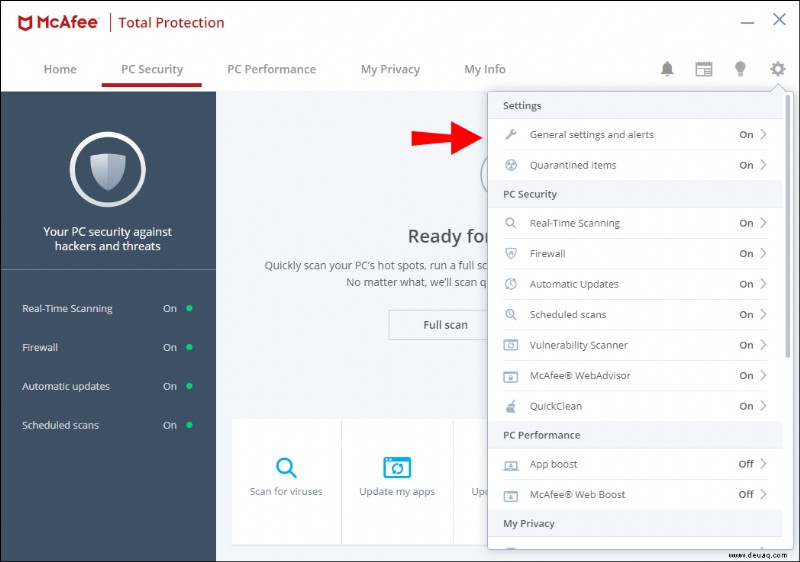Screen dimensions: 800x562
Task: Click the QuickClean broom icon
Action: tap(511, 406)
